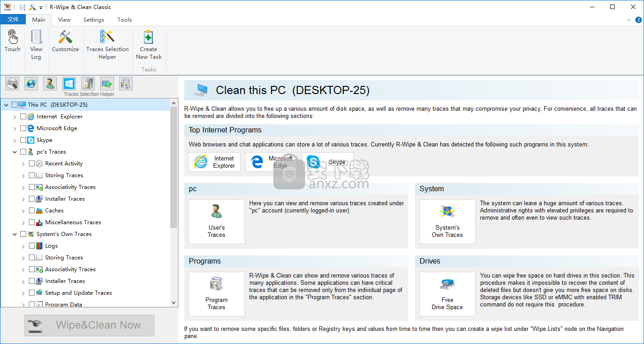Expand the Skype tree node
This screenshot has height=344, width=644.
pos(15,140)
